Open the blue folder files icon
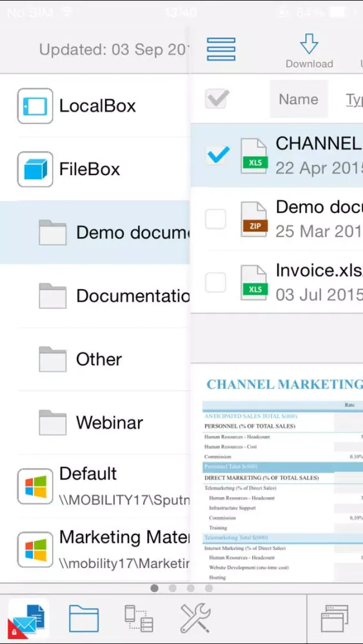 [x=84, y=618]
